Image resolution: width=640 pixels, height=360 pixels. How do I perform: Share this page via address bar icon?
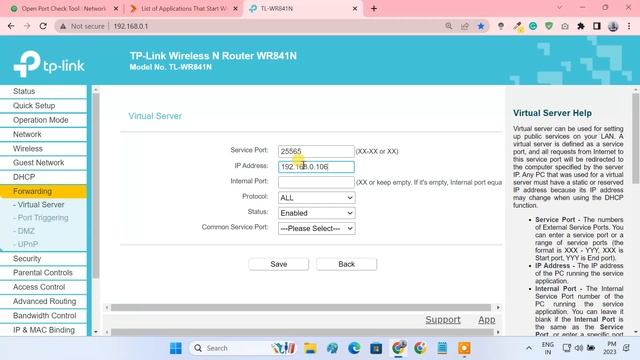tap(464, 26)
